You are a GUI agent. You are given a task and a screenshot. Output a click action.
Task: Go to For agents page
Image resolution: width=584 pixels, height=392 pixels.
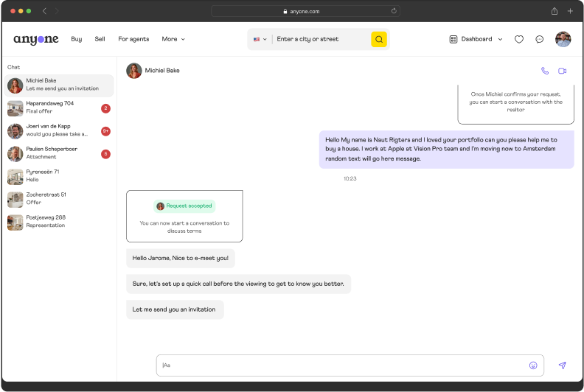[x=133, y=39]
